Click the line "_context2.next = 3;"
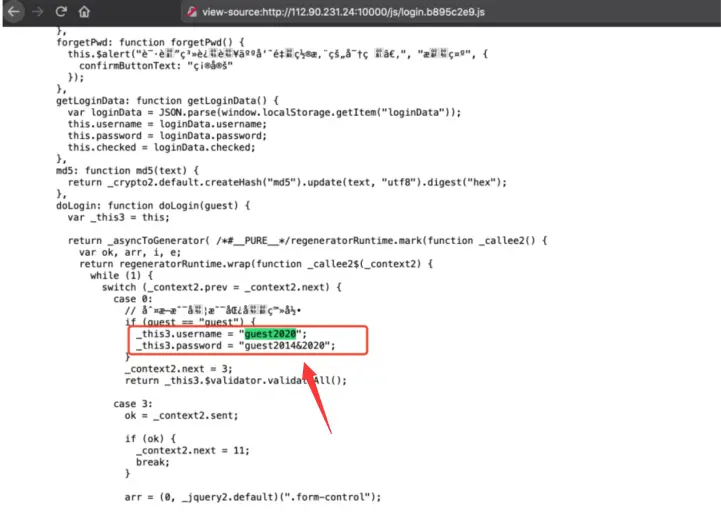721x512 pixels. coord(178,369)
